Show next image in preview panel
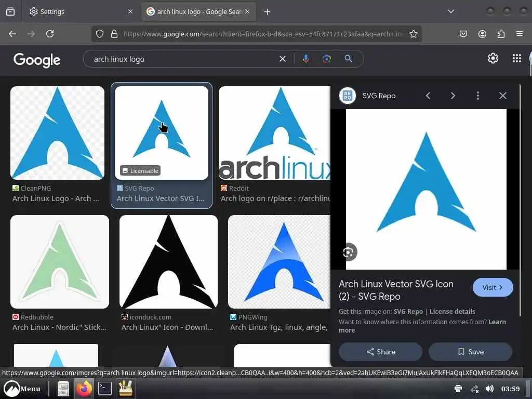 click(x=453, y=96)
